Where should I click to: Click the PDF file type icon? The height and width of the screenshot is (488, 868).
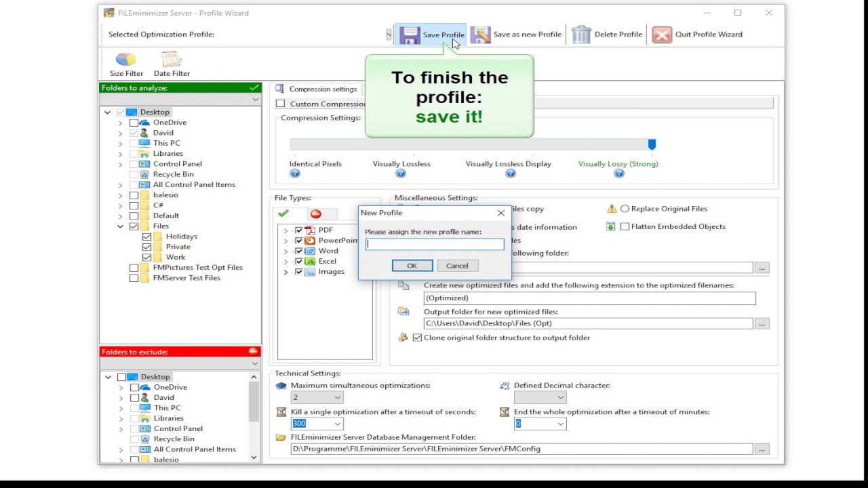point(310,230)
